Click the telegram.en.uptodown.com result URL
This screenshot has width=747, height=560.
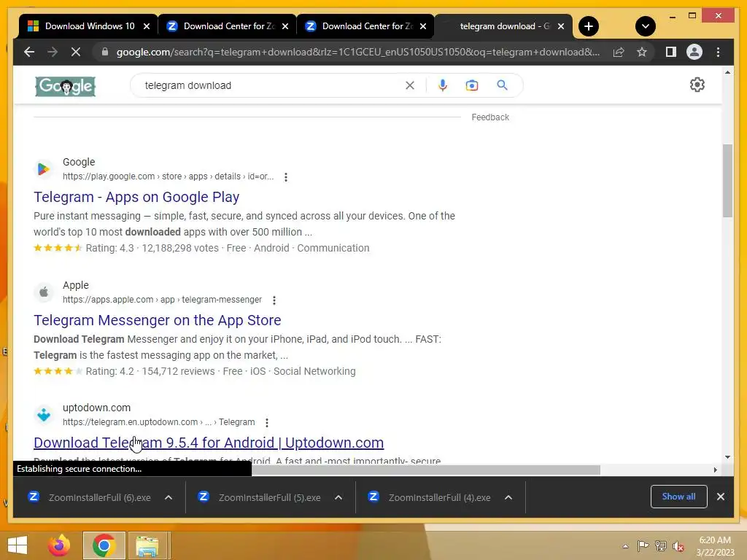coord(158,422)
